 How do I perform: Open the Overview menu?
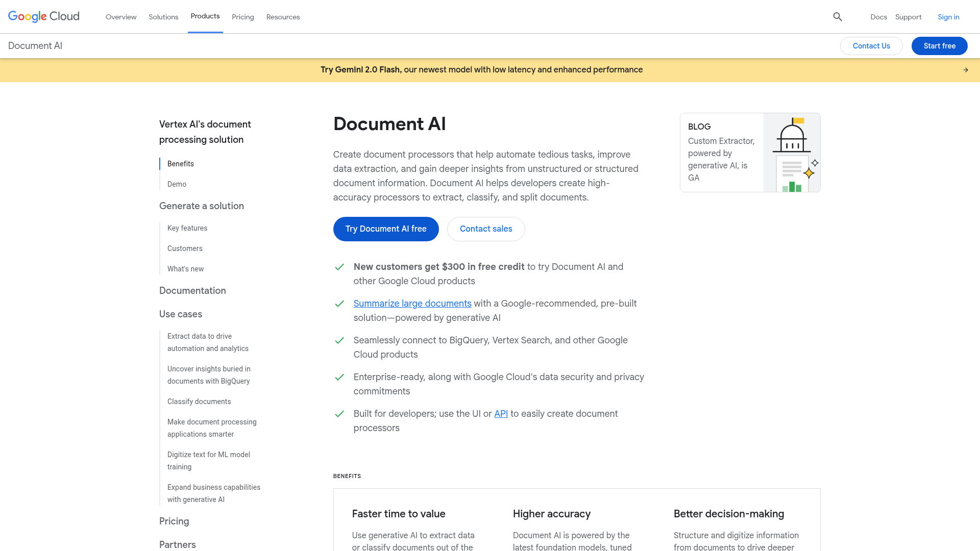pos(121,17)
